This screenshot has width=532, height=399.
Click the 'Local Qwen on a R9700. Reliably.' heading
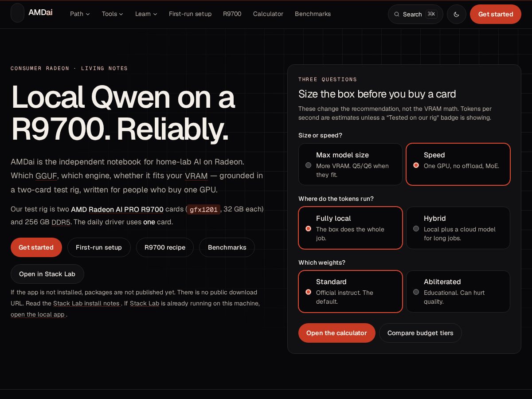[x=123, y=113]
